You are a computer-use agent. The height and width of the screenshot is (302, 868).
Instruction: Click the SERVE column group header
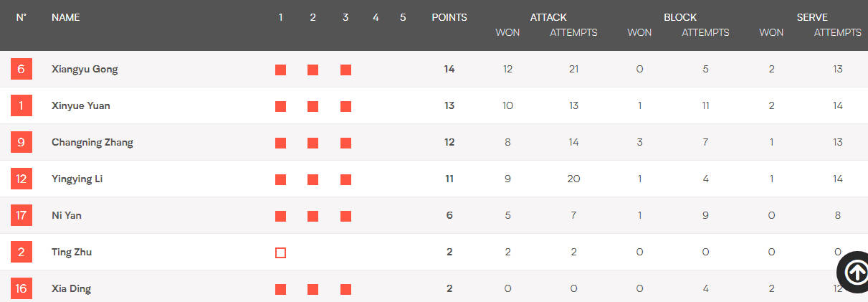(812, 18)
